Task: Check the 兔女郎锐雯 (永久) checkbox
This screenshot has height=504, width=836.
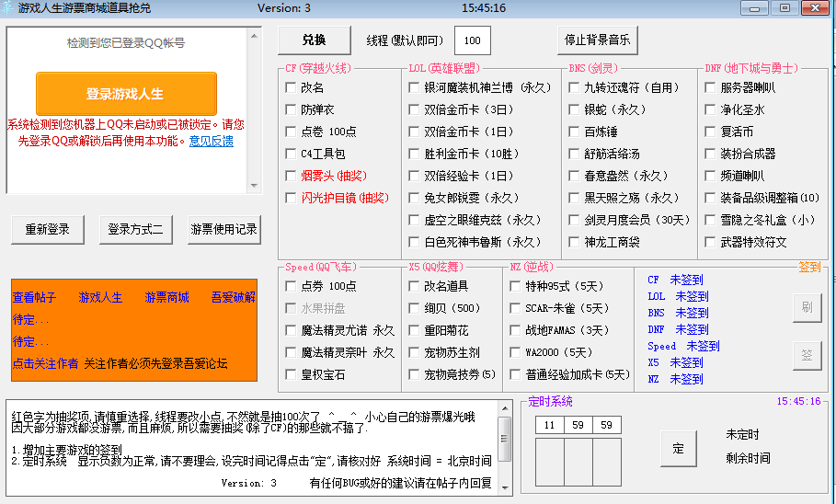Action: click(414, 198)
